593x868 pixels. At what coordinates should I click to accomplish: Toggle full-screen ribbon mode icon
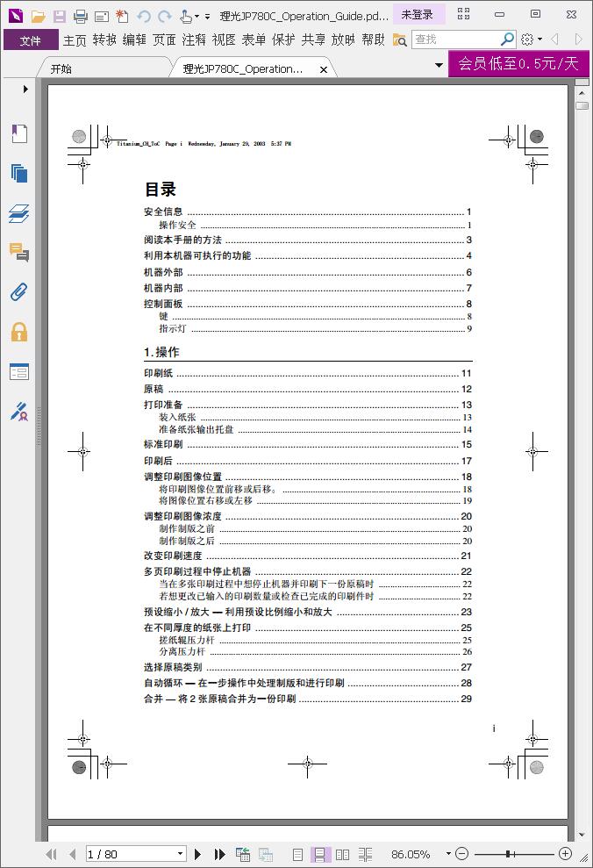click(463, 14)
